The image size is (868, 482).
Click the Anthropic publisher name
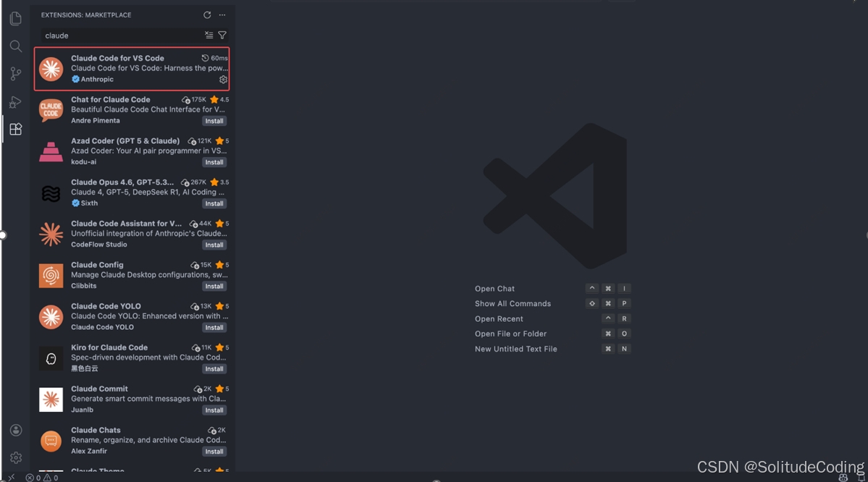click(x=97, y=79)
